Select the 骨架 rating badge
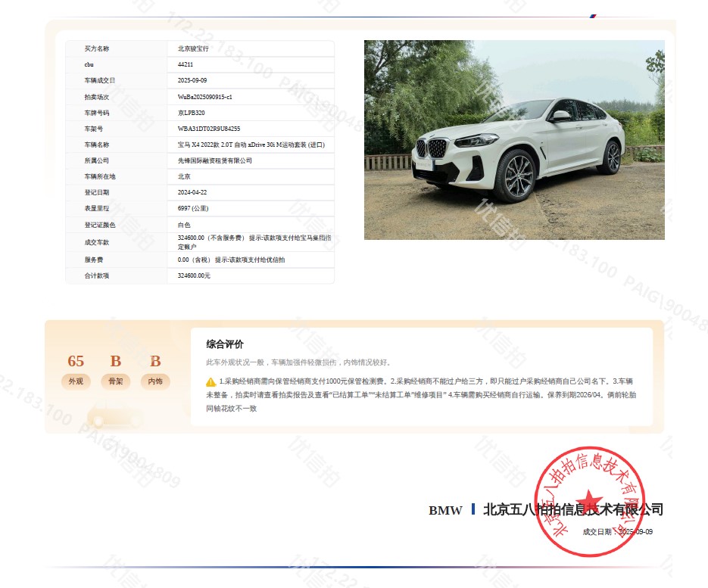708x588 pixels. click(x=115, y=381)
